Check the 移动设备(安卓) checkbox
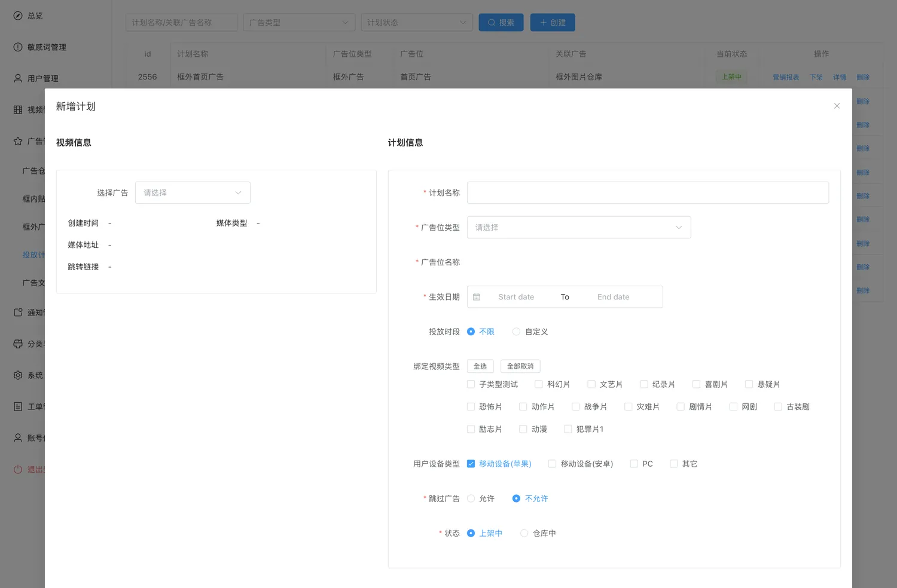The image size is (897, 588). point(552,464)
